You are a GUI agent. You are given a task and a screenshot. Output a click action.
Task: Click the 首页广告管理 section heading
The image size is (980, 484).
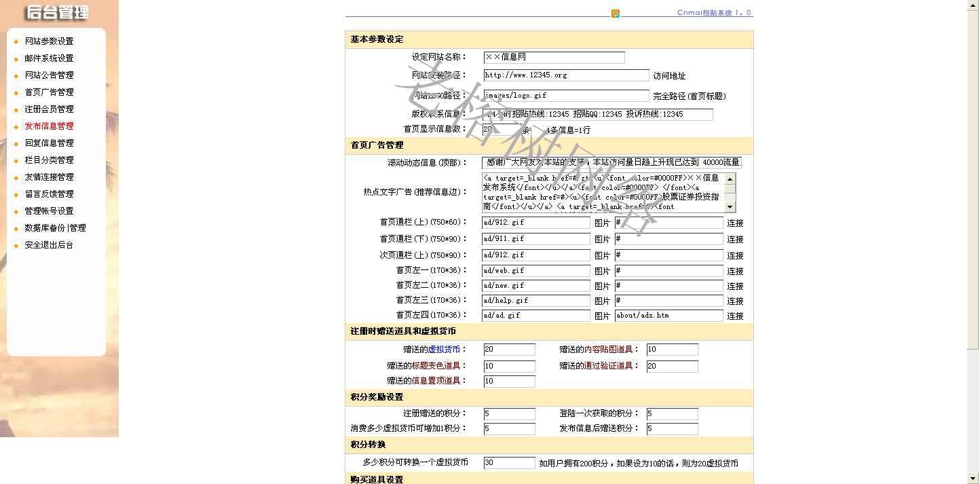(377, 145)
